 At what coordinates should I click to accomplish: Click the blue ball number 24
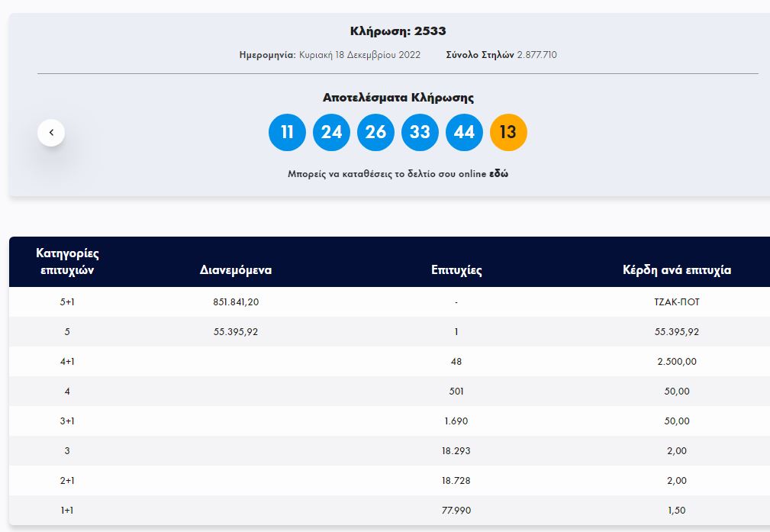pos(331,133)
